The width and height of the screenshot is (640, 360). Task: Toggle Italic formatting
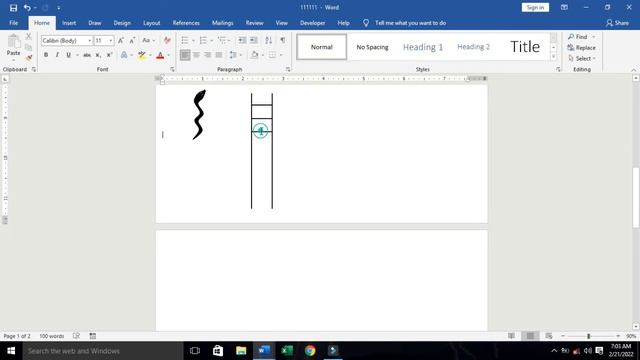click(57, 55)
